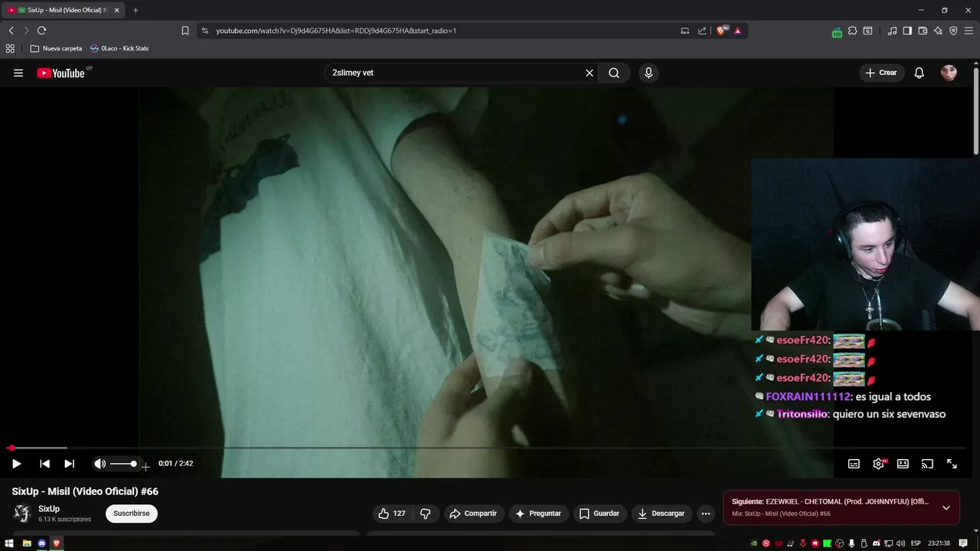Open the extensions puzzle icon

(852, 31)
